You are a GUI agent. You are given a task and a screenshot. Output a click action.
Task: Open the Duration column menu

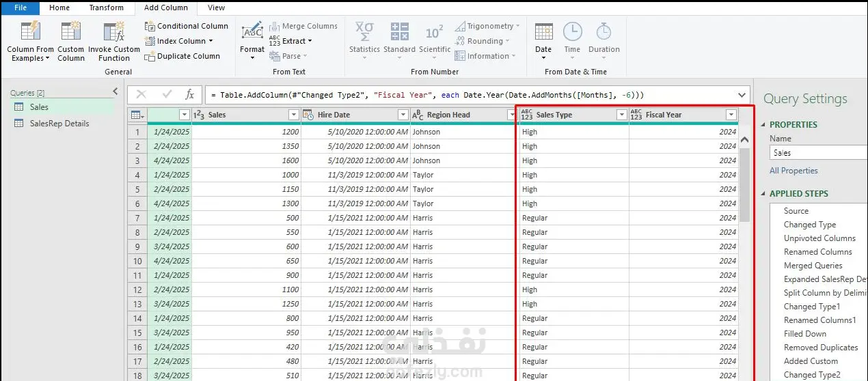coord(603,42)
